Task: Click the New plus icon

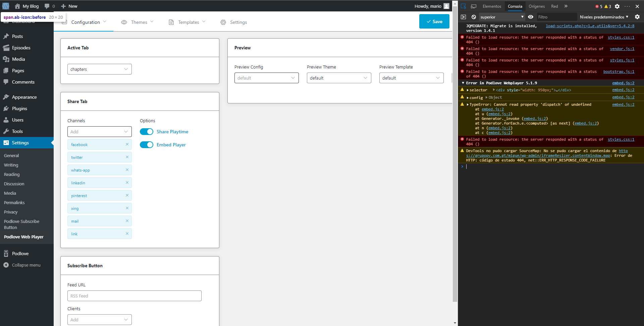Action: [63, 6]
